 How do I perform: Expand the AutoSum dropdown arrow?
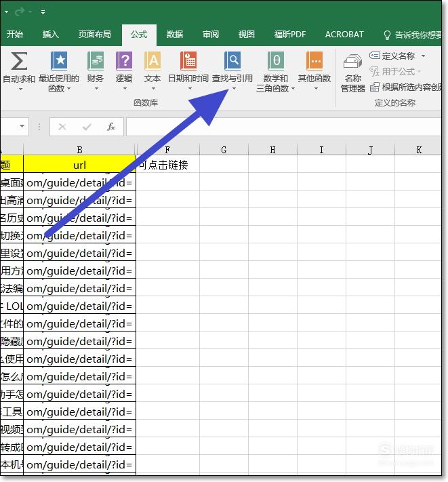20,89
